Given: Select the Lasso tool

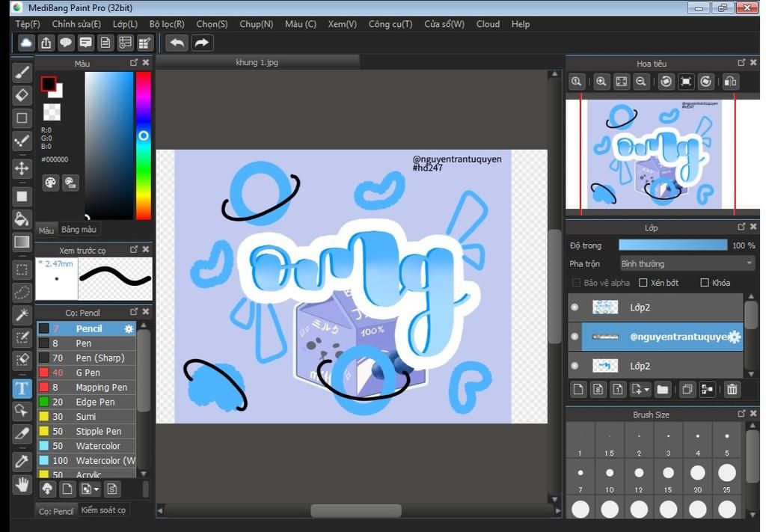Looking at the screenshot, I should (x=22, y=293).
